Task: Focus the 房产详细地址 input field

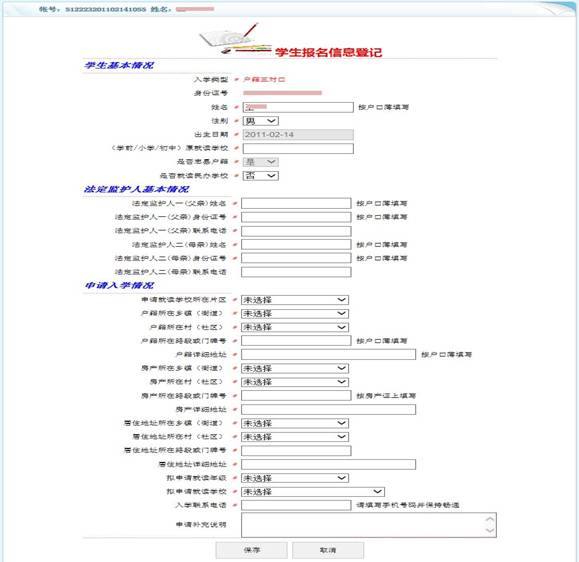Action: [328, 409]
